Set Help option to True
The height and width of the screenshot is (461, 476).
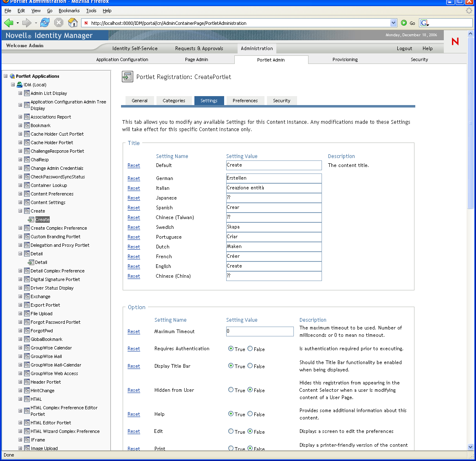[231, 413]
